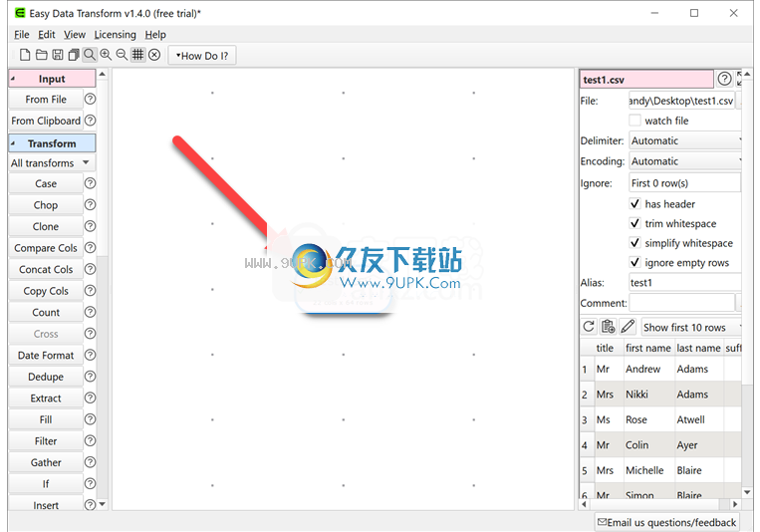
Task: Click preview table horizontal scroll right arrow
Action: pyautogui.click(x=735, y=504)
